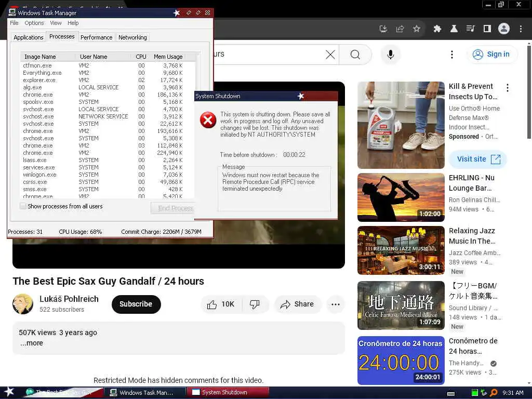Click the keyboard icon in taskbar tray
Viewport: 532px width, 399px height.
click(451, 394)
